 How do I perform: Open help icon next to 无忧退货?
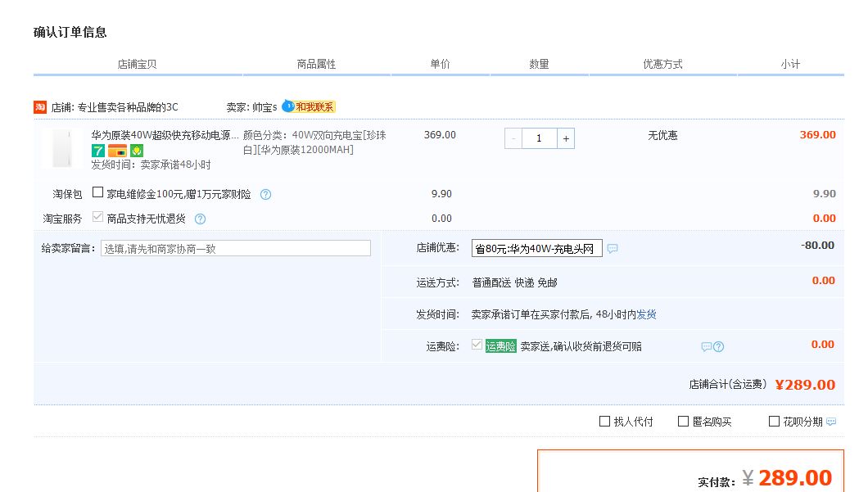coord(201,219)
